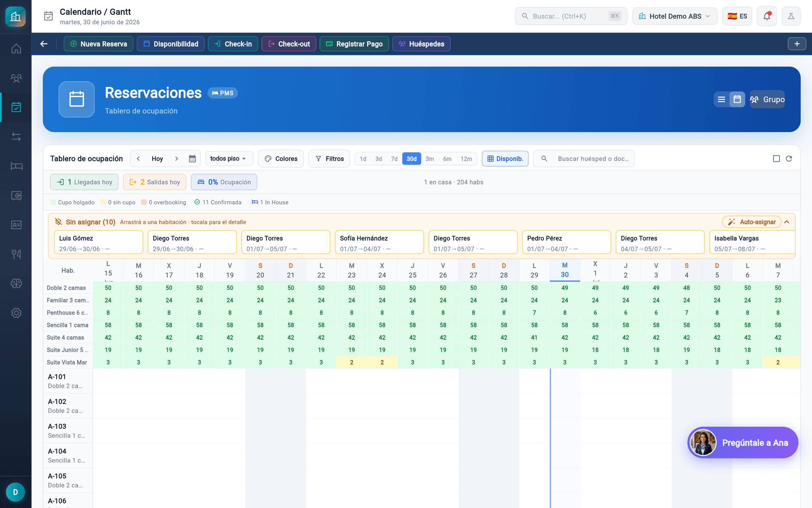Image resolution: width=812 pixels, height=508 pixels.
Task: Open the user avatar D
Action: [15, 492]
